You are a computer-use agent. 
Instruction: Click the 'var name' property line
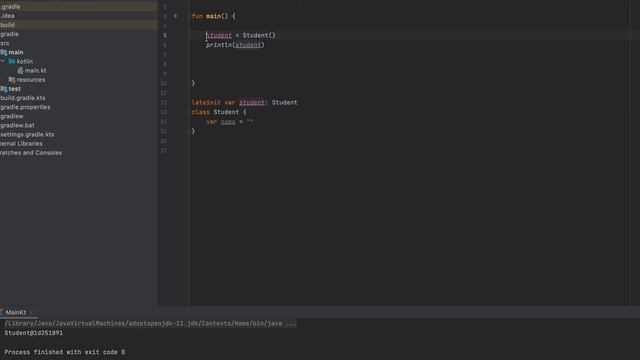(229, 122)
